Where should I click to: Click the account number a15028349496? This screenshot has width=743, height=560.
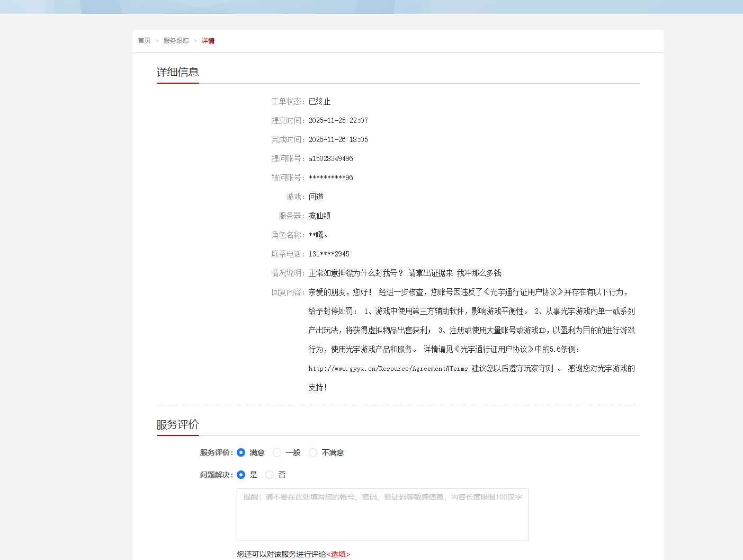(x=330, y=159)
